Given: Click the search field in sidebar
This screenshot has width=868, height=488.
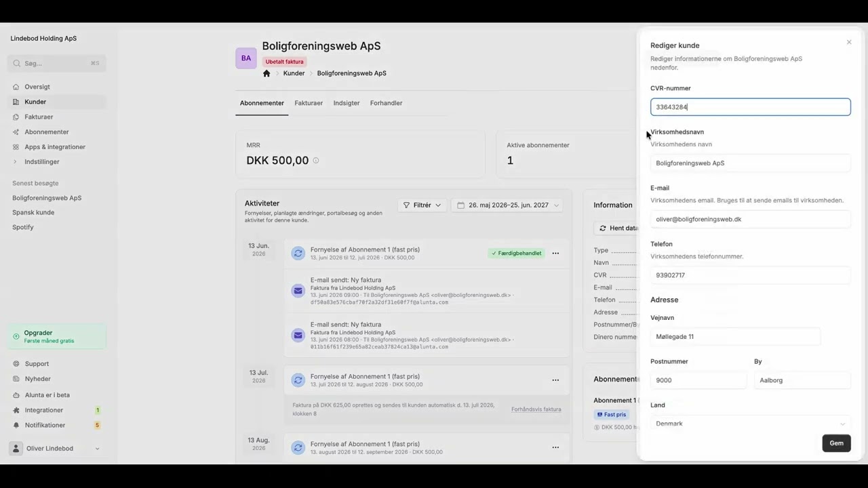Looking at the screenshot, I should click(56, 63).
